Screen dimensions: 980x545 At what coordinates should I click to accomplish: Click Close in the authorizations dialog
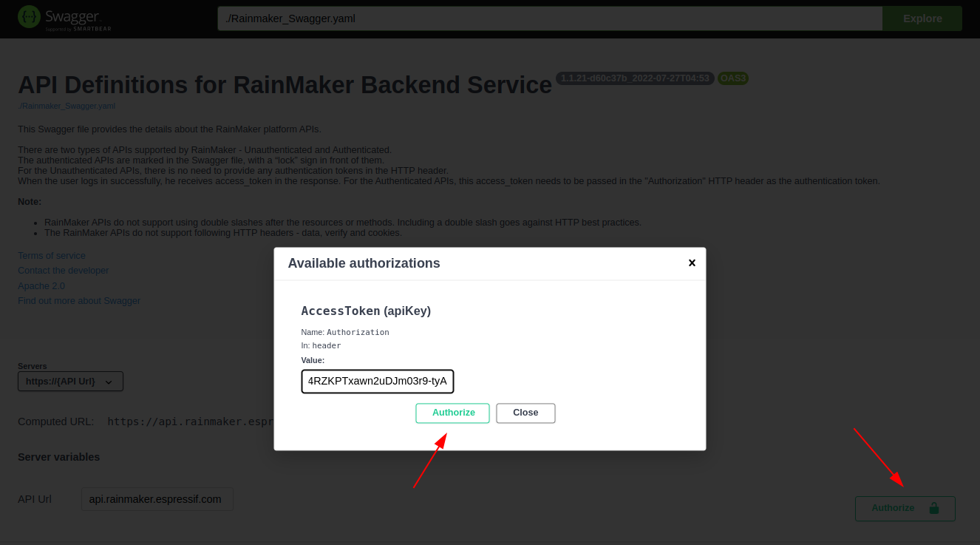[525, 413]
